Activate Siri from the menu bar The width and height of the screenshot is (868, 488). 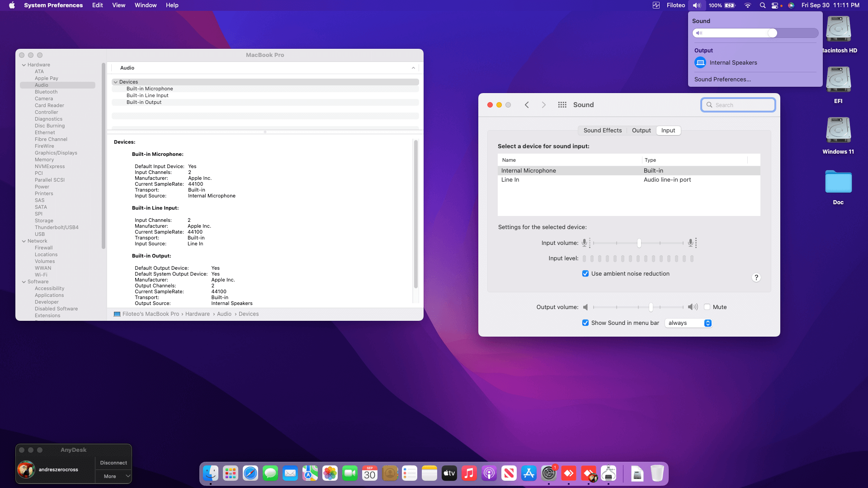coord(791,5)
